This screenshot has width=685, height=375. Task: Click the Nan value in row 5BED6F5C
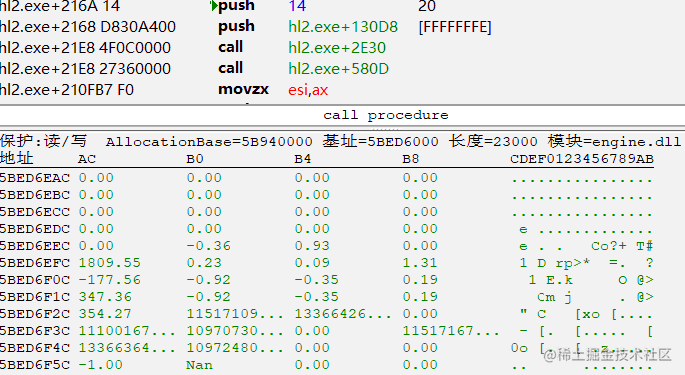[199, 365]
